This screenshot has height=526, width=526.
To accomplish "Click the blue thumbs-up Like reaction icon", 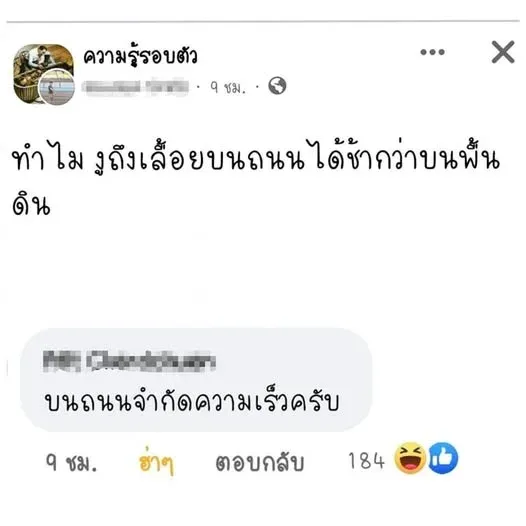I will point(443,458).
